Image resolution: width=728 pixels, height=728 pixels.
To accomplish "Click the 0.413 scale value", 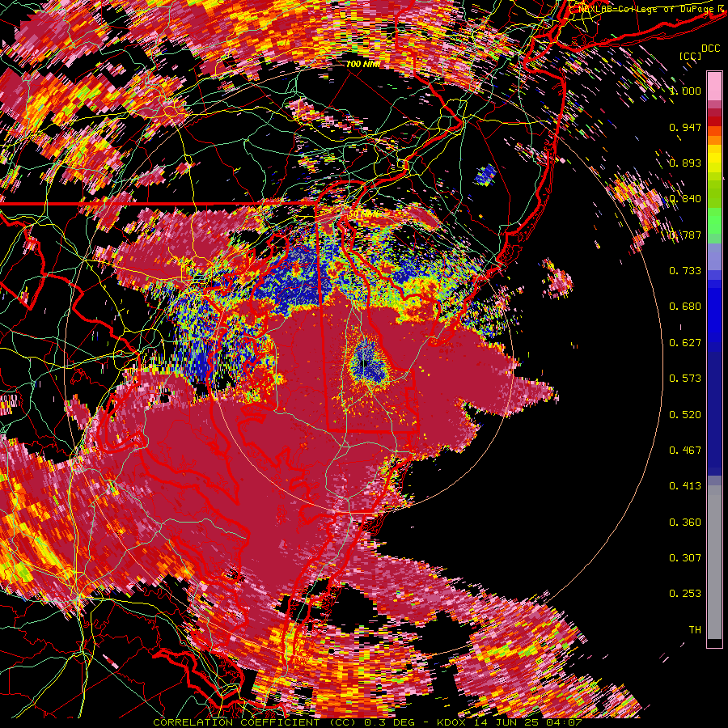I will (x=685, y=486).
